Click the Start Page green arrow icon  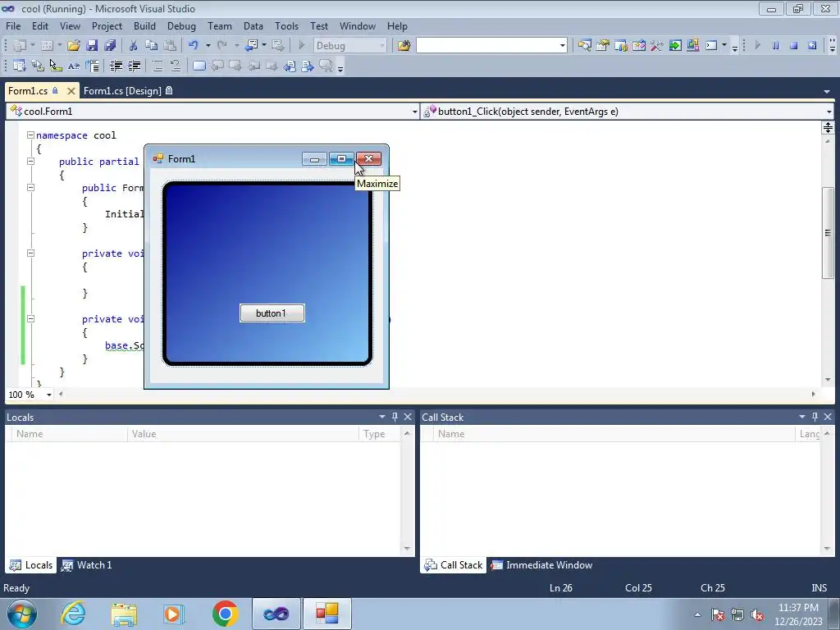(675, 46)
